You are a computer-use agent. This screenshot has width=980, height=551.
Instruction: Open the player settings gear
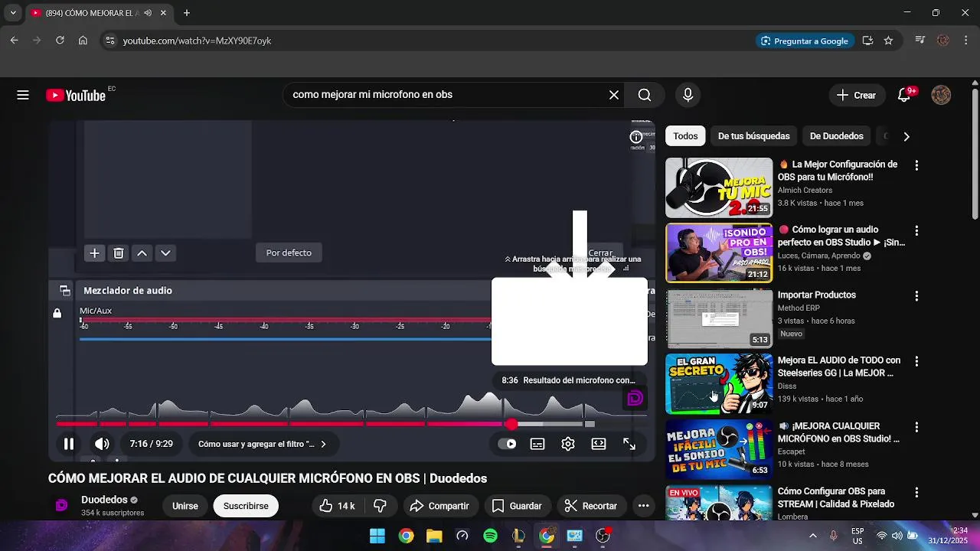click(x=568, y=444)
